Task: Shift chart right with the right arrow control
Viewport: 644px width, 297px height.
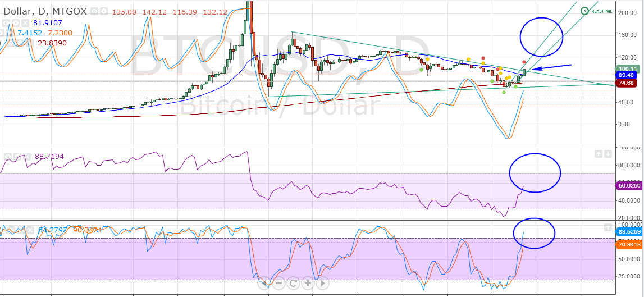Action: [322, 283]
